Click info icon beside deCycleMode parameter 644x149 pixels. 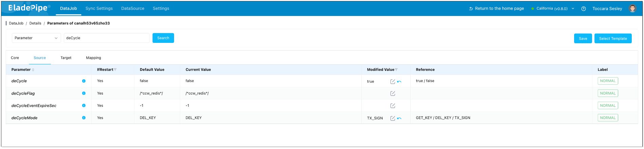tap(84, 118)
